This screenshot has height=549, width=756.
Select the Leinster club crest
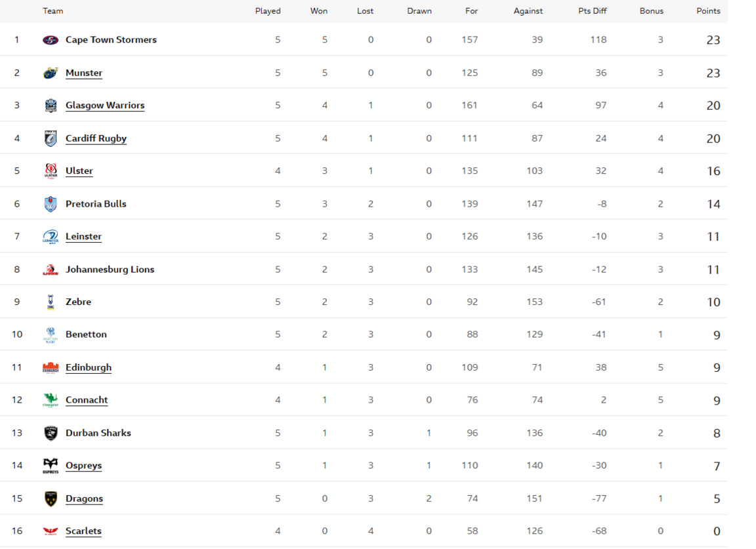click(51, 236)
